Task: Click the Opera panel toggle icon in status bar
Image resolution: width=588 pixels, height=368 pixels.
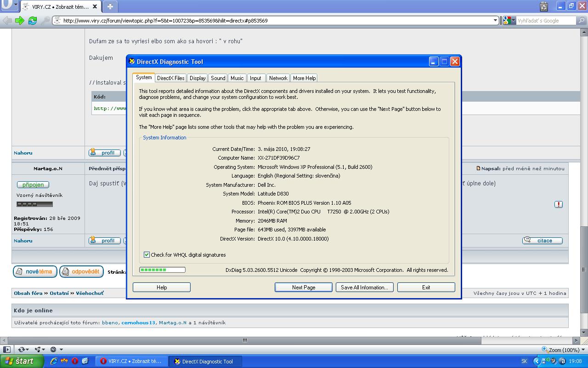Action: 6,350
